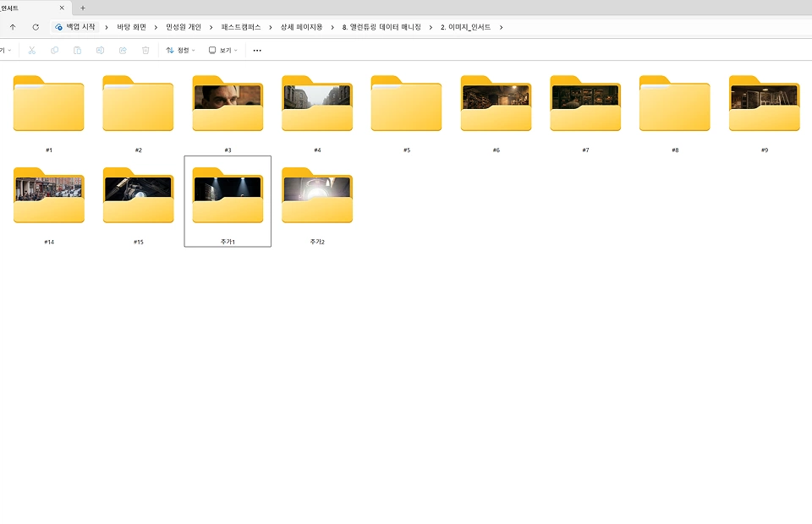Open a new tab with plus button

83,8
